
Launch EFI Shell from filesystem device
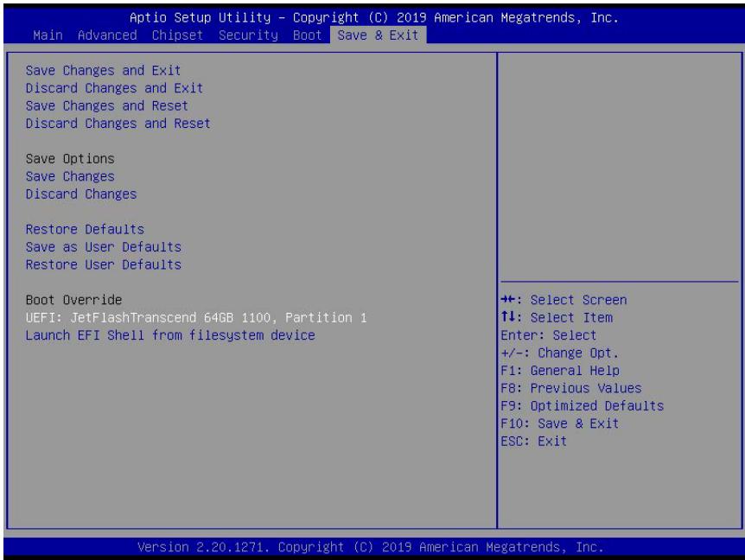[x=170, y=334]
